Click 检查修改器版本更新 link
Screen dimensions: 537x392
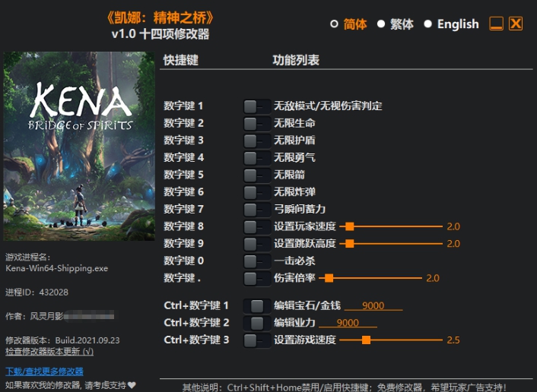49,351
